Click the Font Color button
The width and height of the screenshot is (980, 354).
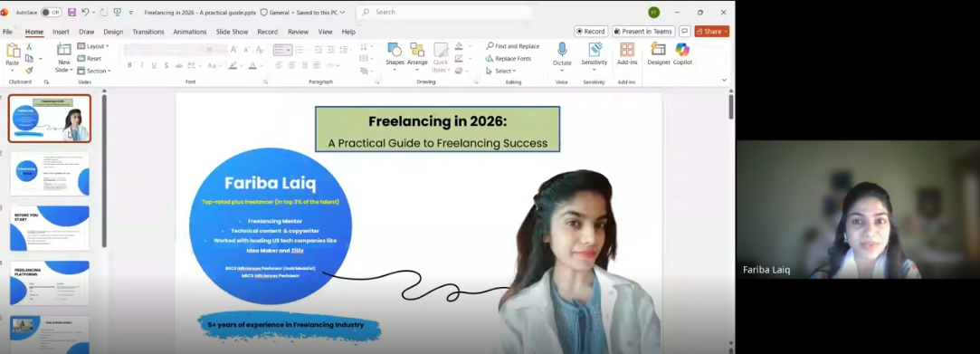coord(252,65)
